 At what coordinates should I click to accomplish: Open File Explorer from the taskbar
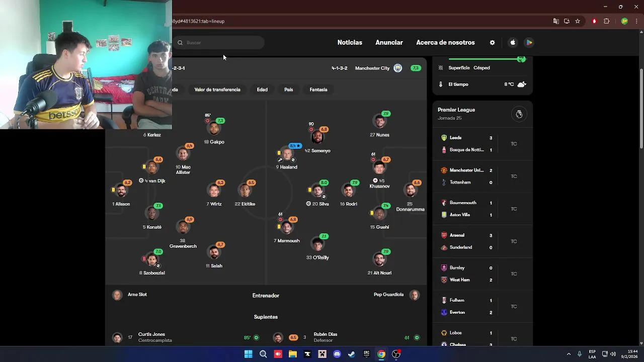[x=293, y=354]
